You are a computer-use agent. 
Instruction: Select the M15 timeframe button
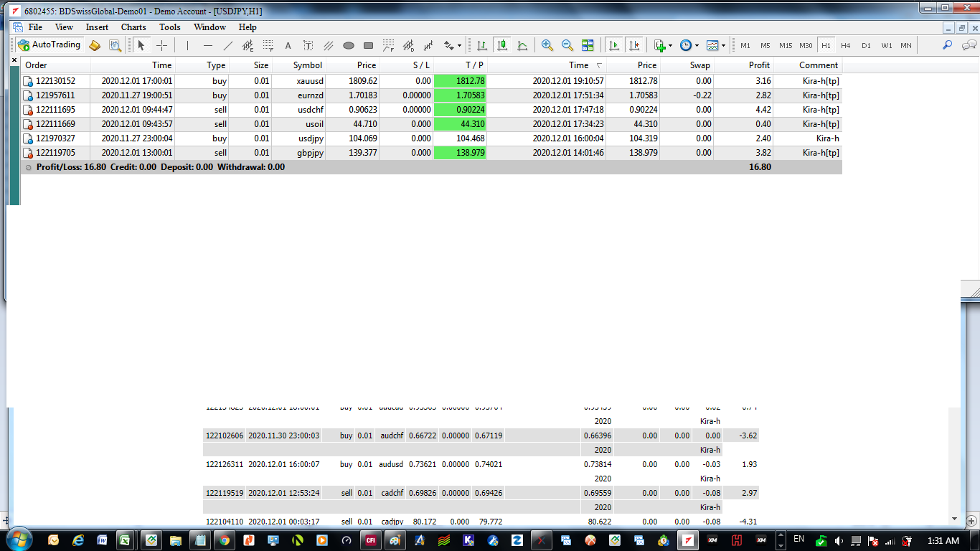pos(786,45)
